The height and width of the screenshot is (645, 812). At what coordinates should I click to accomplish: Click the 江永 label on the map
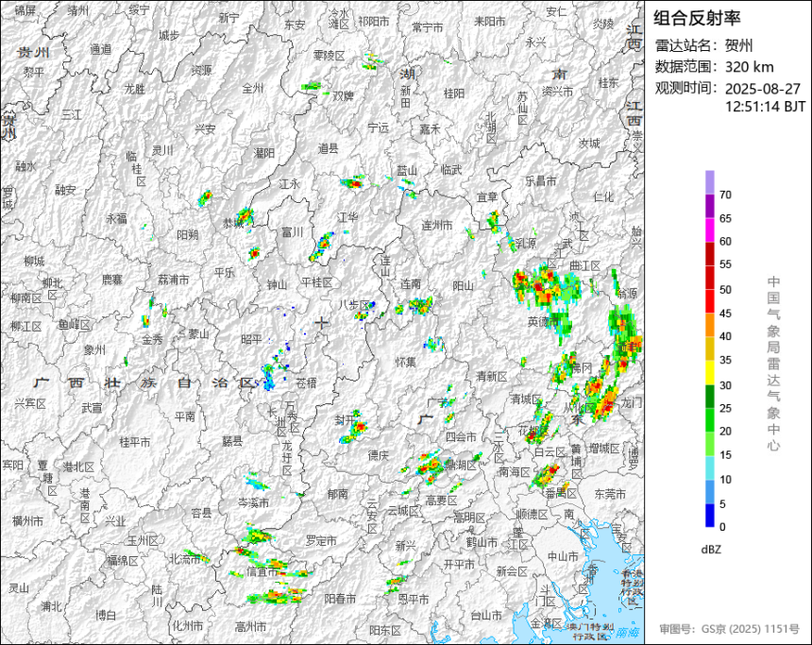(x=290, y=184)
